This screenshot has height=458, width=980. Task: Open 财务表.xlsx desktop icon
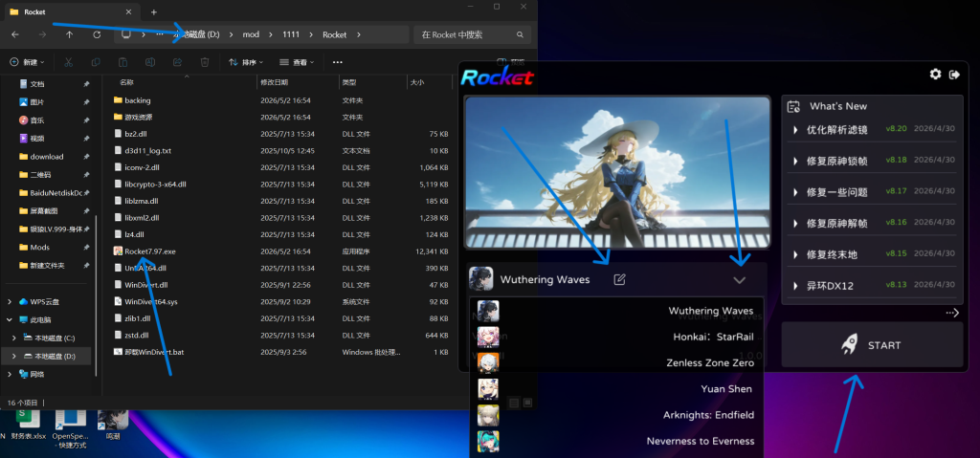pyautogui.click(x=28, y=426)
